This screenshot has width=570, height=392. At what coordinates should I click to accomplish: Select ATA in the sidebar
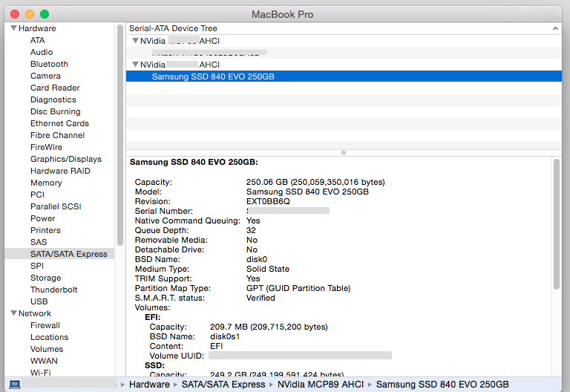coord(37,40)
